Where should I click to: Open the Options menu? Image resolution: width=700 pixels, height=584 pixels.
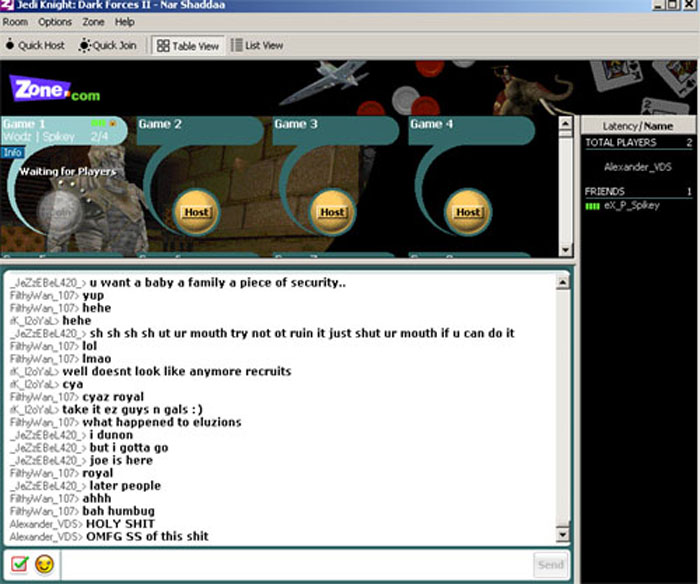(x=55, y=22)
